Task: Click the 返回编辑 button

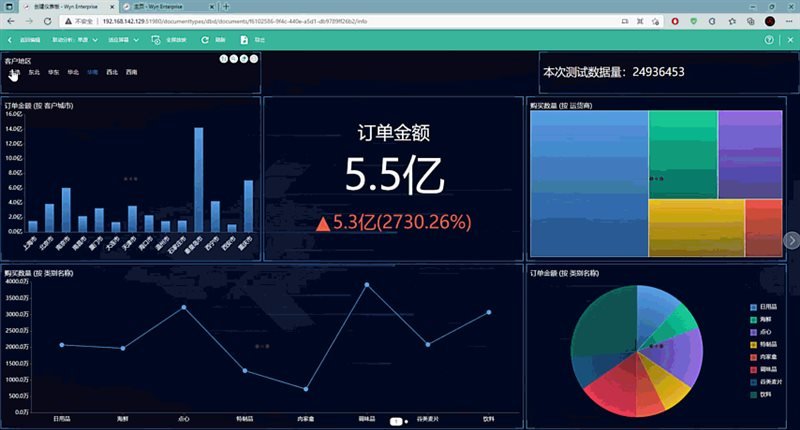Action: (x=30, y=39)
